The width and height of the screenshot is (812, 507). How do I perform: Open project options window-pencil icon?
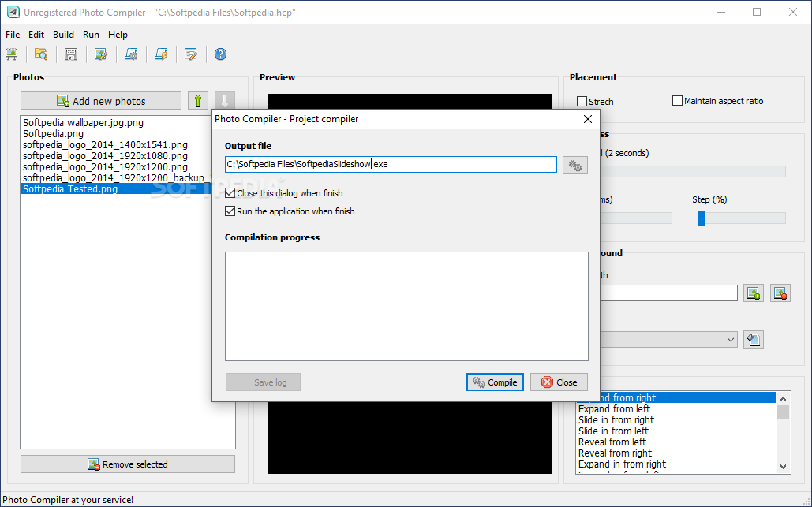[191, 54]
